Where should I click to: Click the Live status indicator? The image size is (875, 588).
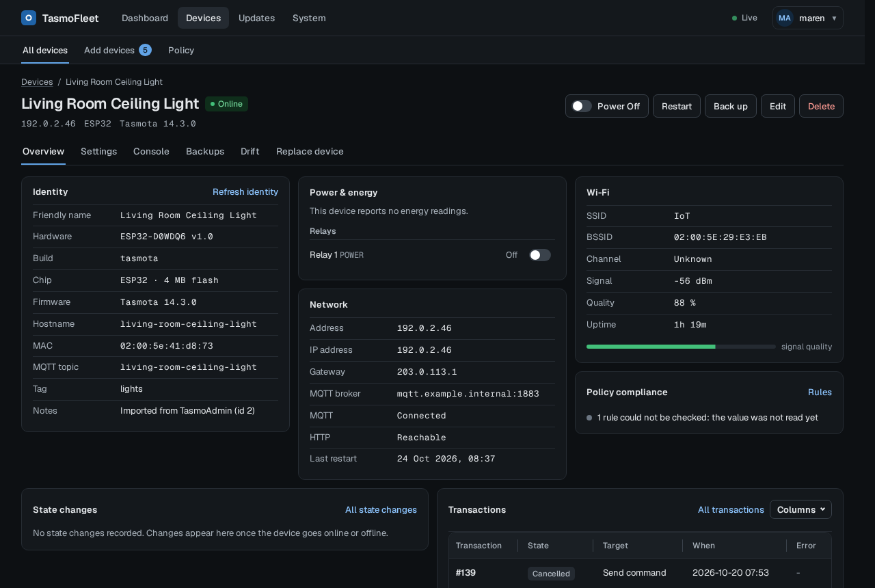(x=744, y=18)
